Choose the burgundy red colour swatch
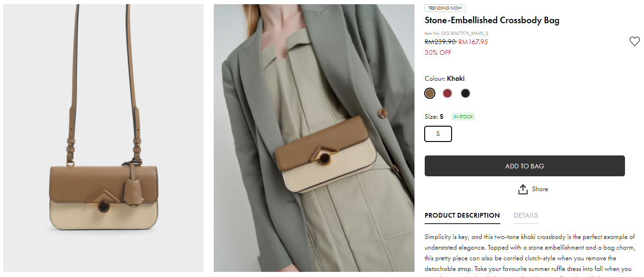This screenshot has height=277, width=644. pyautogui.click(x=447, y=93)
